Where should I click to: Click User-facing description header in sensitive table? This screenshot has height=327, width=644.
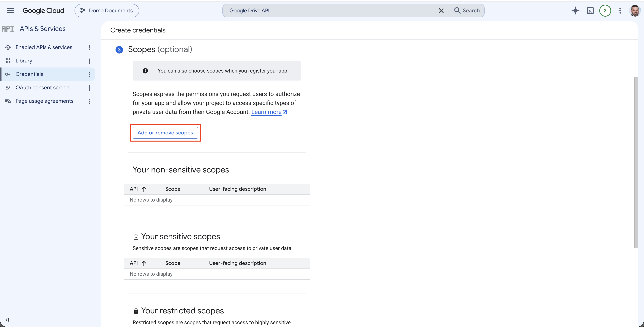click(x=238, y=263)
